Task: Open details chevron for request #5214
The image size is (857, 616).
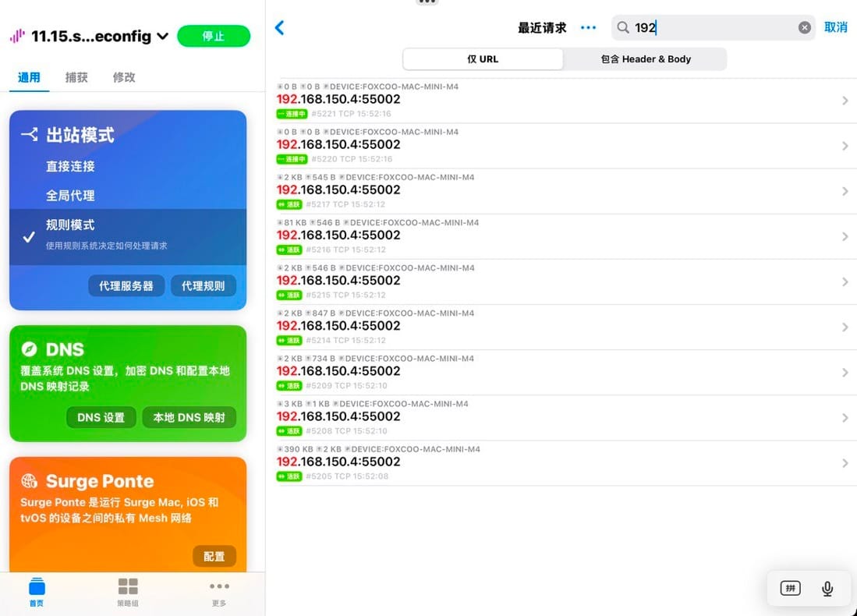Action: pos(845,327)
